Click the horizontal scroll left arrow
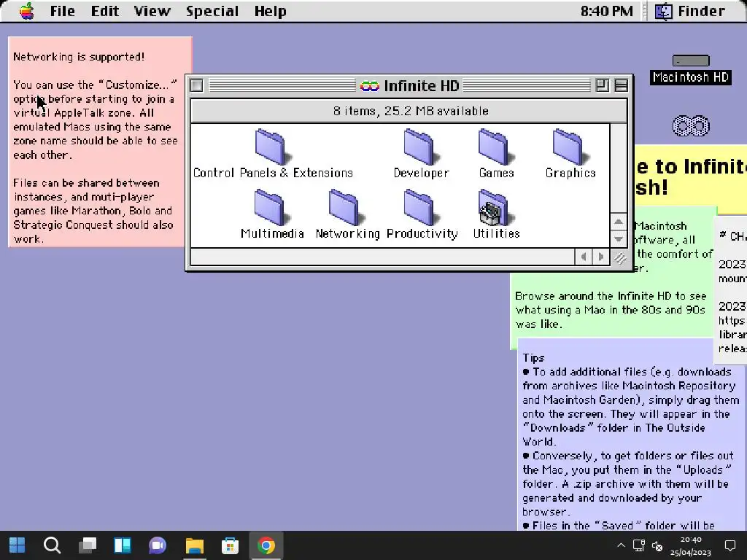 [x=584, y=257]
